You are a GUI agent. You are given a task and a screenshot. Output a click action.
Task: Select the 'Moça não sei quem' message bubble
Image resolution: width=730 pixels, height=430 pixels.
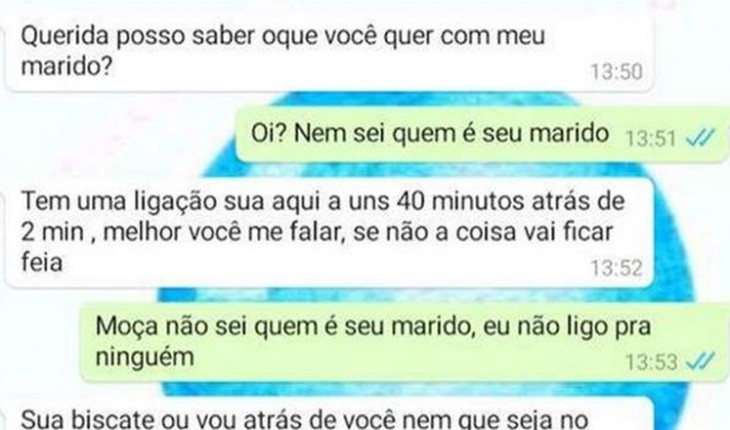(406, 342)
